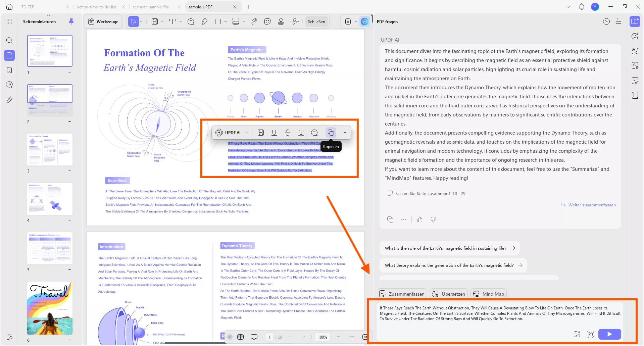Click the Schließen button
Viewport: 644px width, 346px height.
click(x=316, y=21)
